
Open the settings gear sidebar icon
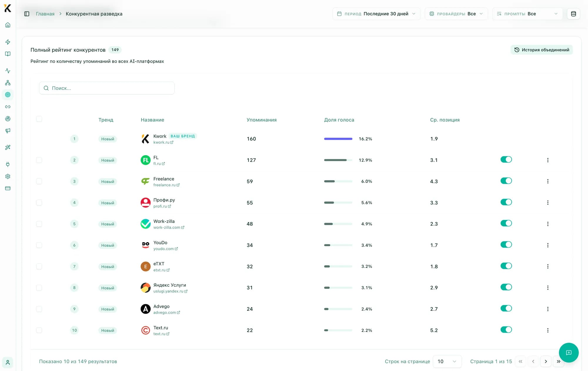tap(8, 176)
